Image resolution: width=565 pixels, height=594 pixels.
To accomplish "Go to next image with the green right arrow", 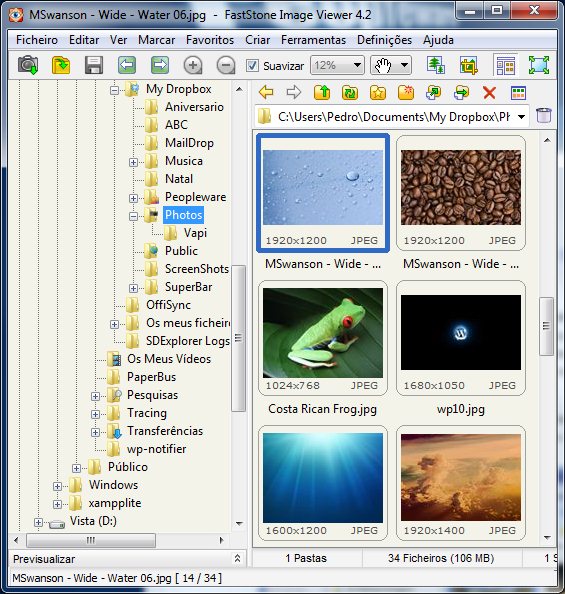I will 160,65.
